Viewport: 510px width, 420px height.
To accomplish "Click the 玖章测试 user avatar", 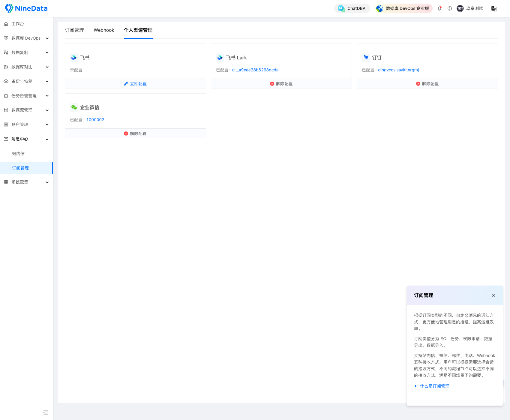I will click(460, 8).
